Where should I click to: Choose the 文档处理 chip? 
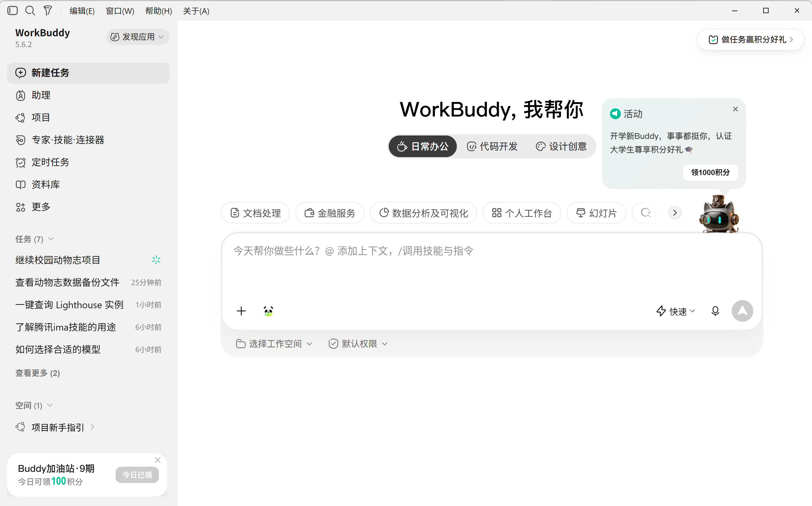pyautogui.click(x=256, y=213)
